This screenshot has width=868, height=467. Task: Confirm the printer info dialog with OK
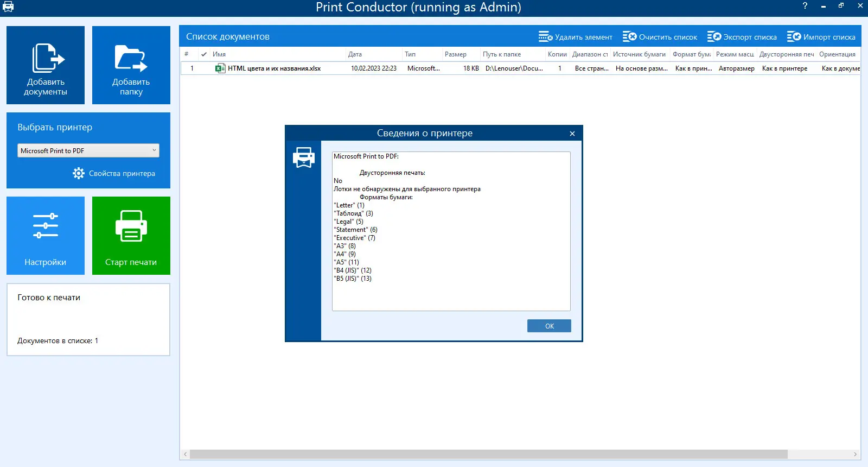point(549,326)
